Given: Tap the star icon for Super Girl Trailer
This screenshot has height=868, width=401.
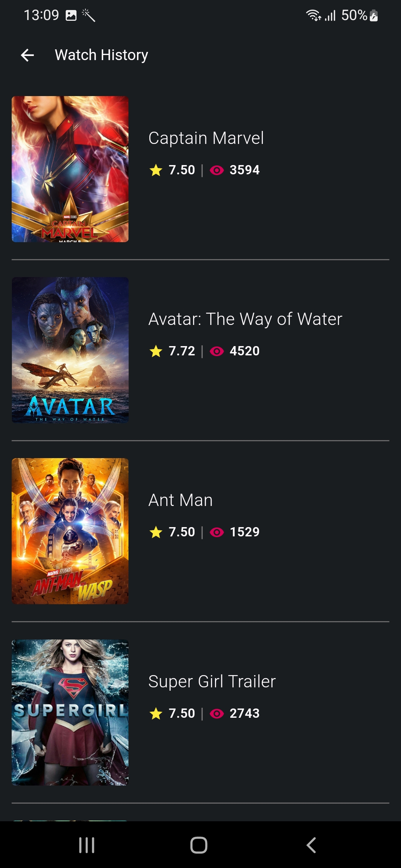Looking at the screenshot, I should click(156, 713).
